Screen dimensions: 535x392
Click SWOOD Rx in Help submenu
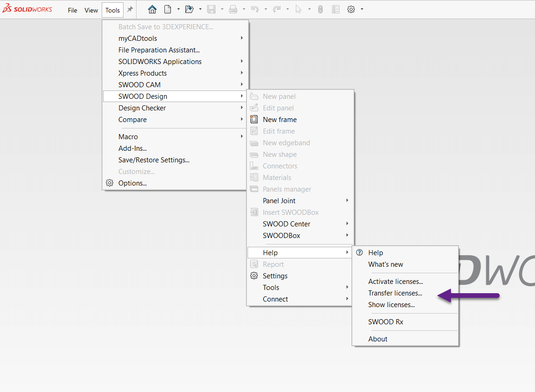[x=385, y=322]
